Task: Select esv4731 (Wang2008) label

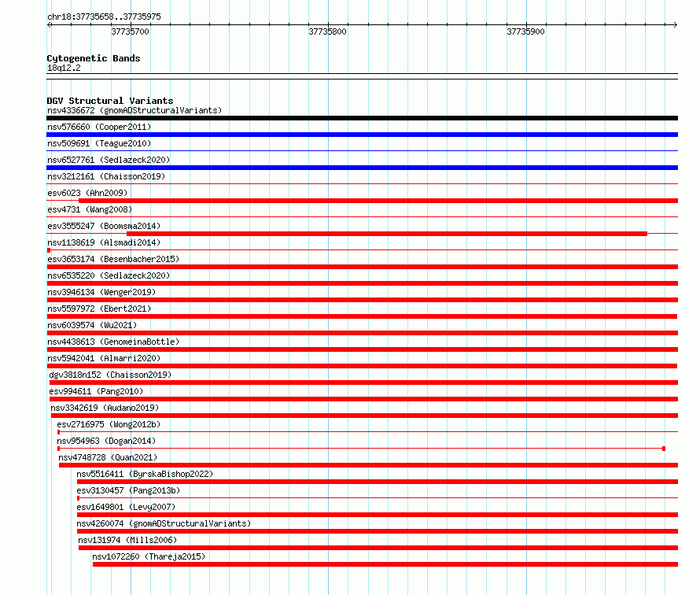Action: tap(90, 209)
